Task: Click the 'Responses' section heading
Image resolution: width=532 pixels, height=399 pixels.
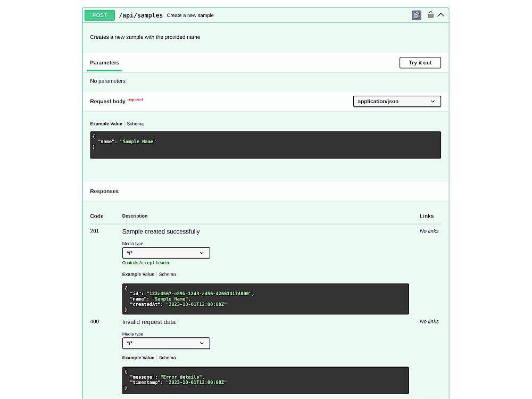Action: 104,192
